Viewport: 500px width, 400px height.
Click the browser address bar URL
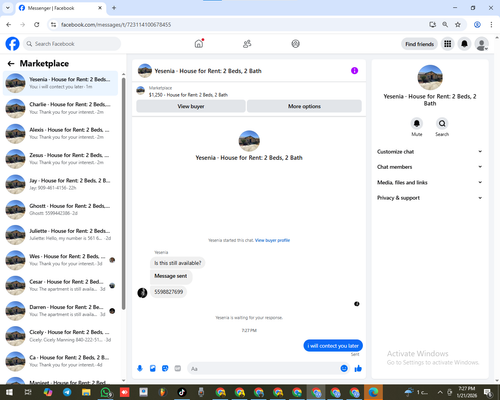point(116,25)
